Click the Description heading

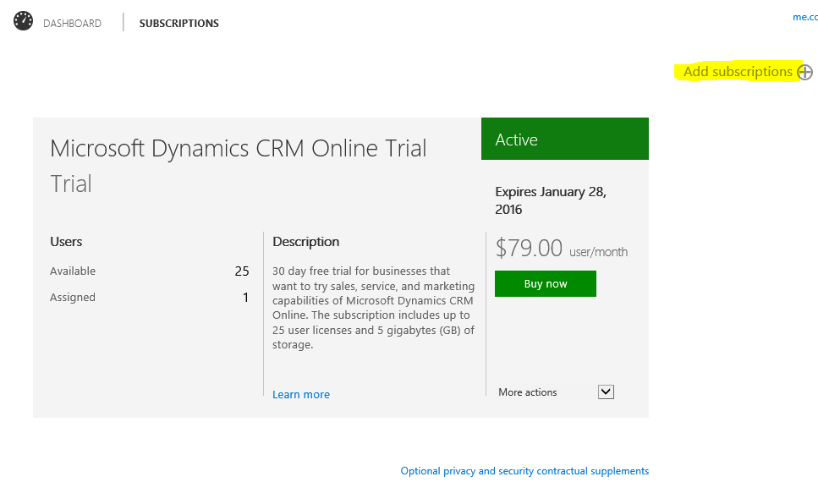click(x=305, y=242)
